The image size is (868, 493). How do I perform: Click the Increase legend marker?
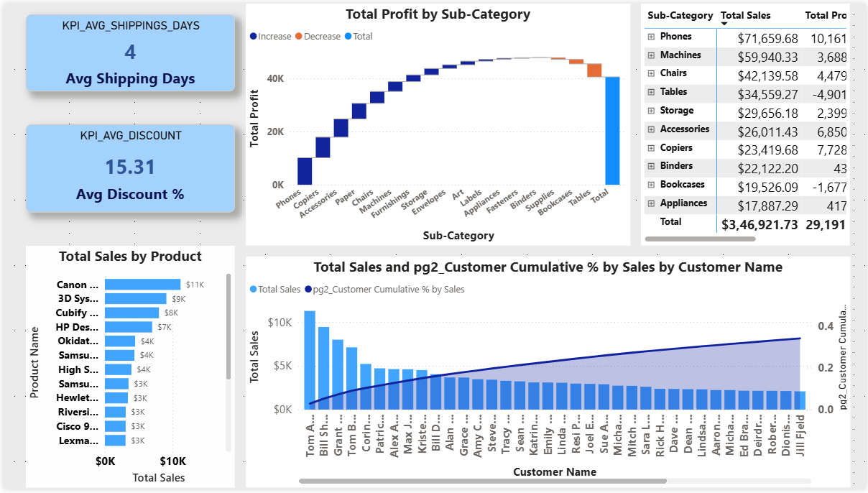254,36
